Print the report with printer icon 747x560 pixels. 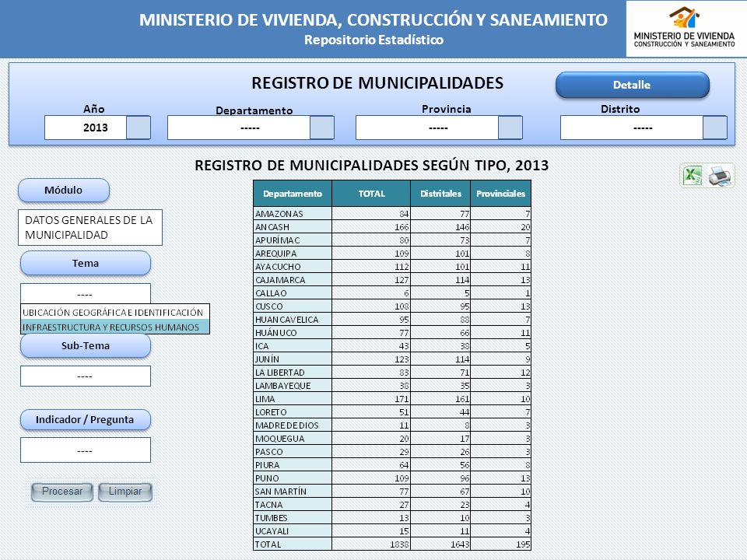[x=720, y=176]
